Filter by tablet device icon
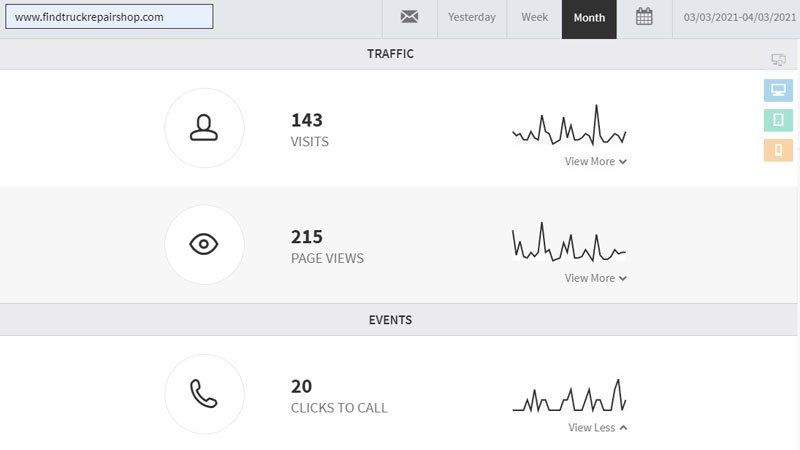The height and width of the screenshot is (450, 800). (x=778, y=120)
